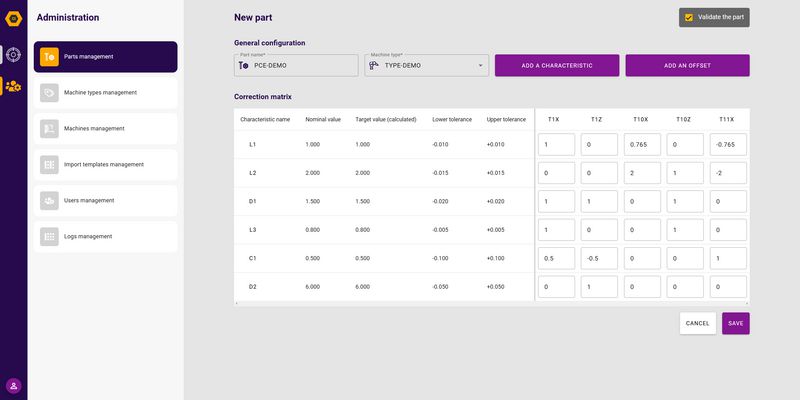Open Users management menu item
Viewport: 800px width, 400px height.
[x=106, y=201]
